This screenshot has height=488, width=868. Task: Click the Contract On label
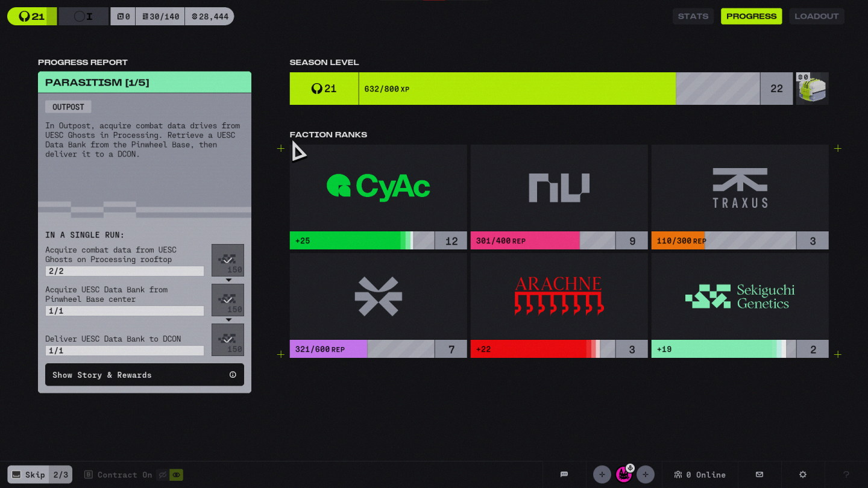point(125,475)
